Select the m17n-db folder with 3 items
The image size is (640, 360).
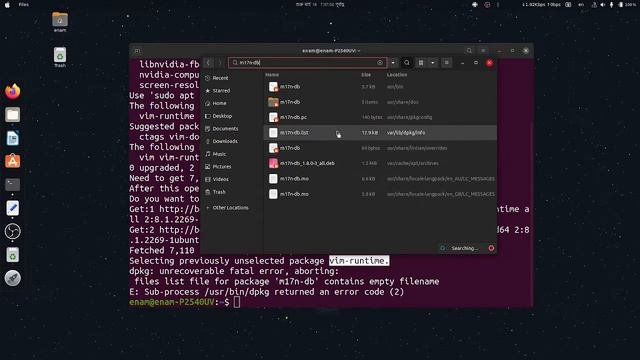tap(380, 102)
